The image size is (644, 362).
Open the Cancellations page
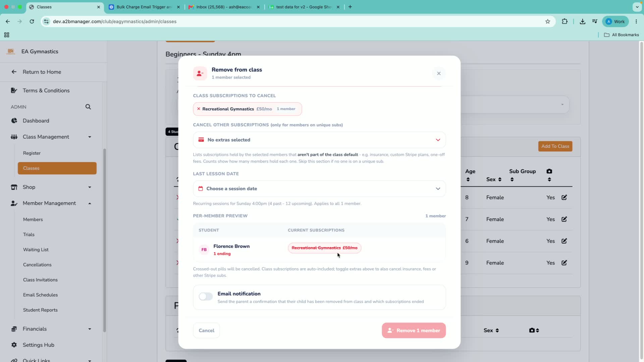[x=37, y=265]
